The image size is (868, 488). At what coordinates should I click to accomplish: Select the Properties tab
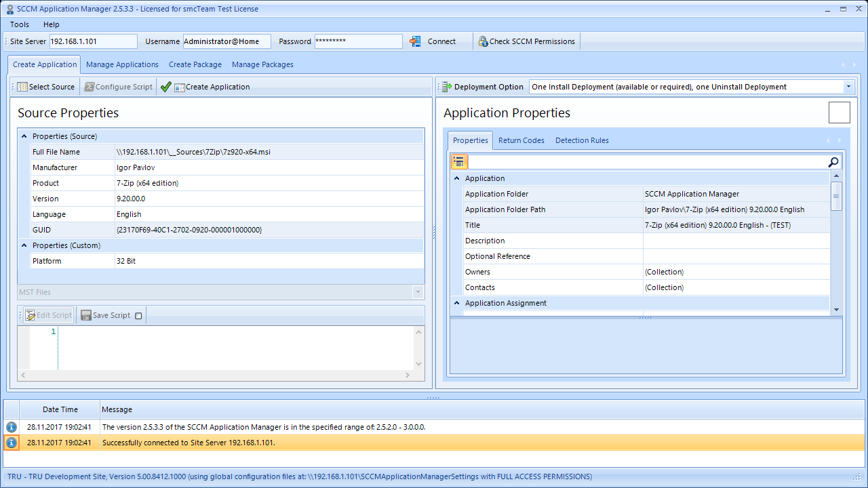470,140
